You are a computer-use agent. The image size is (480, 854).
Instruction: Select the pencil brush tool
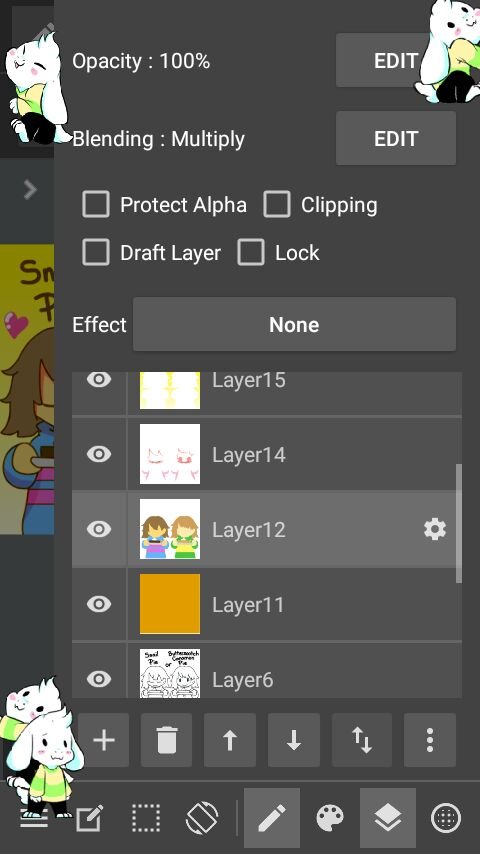pyautogui.click(x=272, y=818)
